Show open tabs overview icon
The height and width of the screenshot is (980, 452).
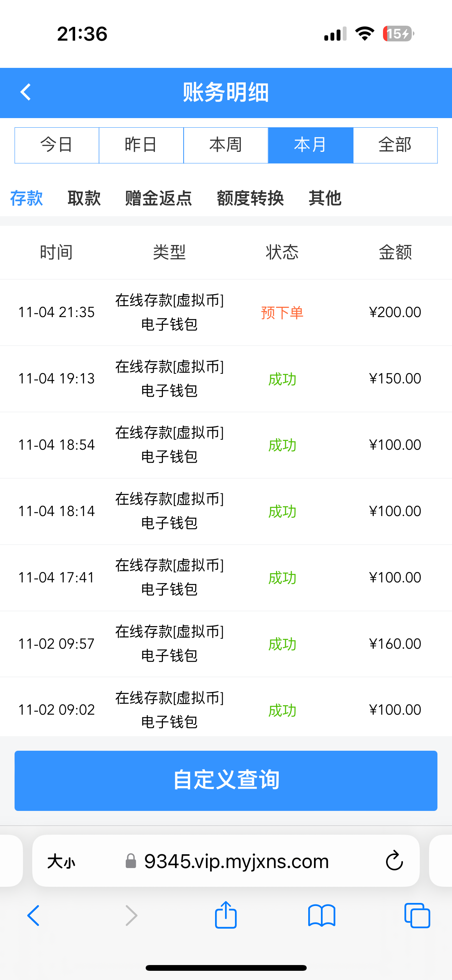[417, 915]
